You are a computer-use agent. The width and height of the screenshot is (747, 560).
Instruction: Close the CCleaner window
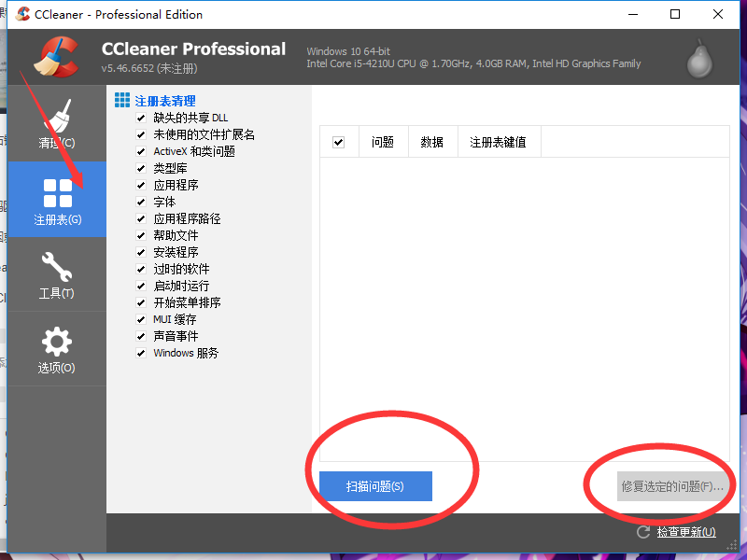(718, 14)
